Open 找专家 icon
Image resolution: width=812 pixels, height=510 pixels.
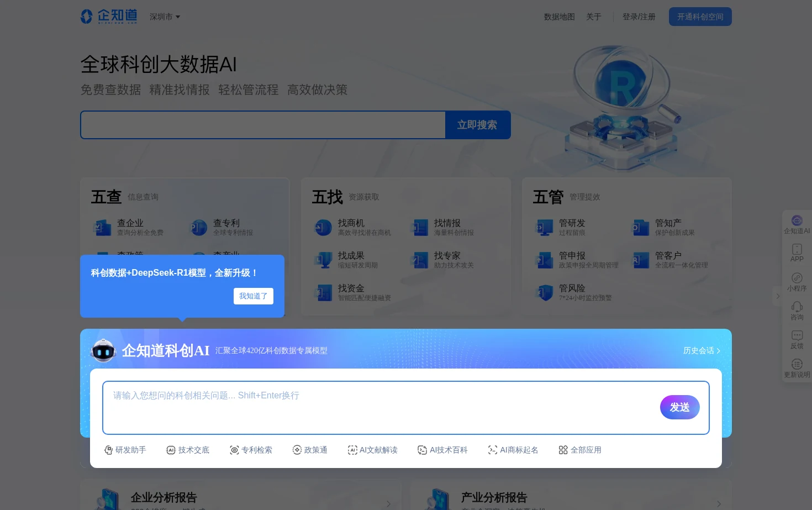(419, 260)
